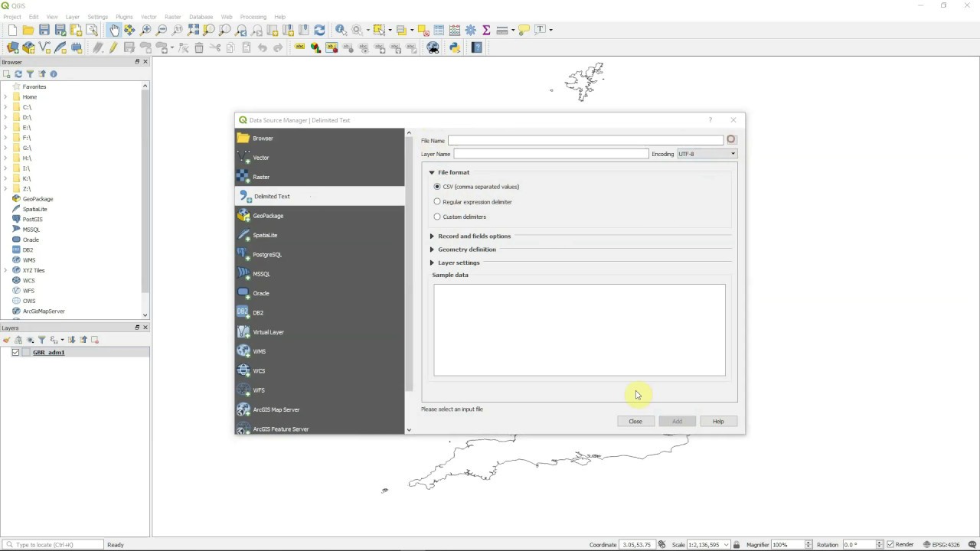Click the EPSG:4326 CRS button
Viewport: 980px width, 551px height.
tap(942, 545)
